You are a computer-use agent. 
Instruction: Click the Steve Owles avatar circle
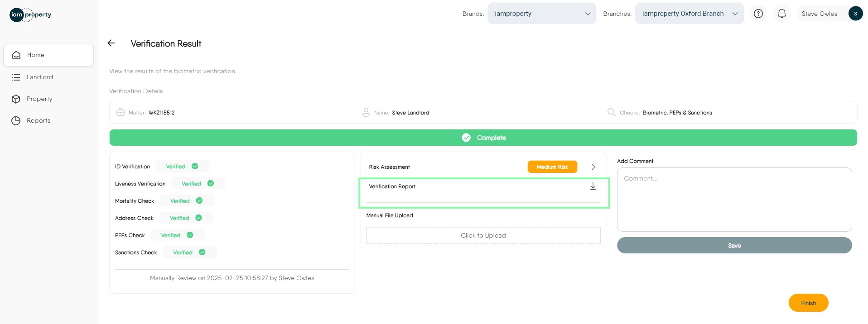coord(855,14)
